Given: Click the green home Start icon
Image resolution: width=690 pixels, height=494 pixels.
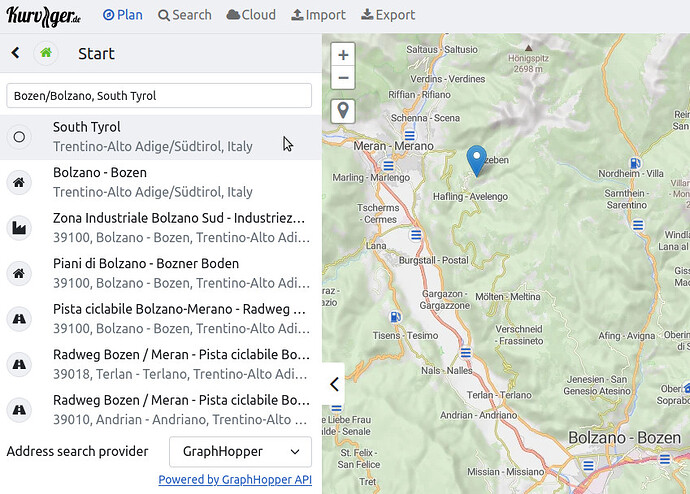Looking at the screenshot, I should coord(45,54).
